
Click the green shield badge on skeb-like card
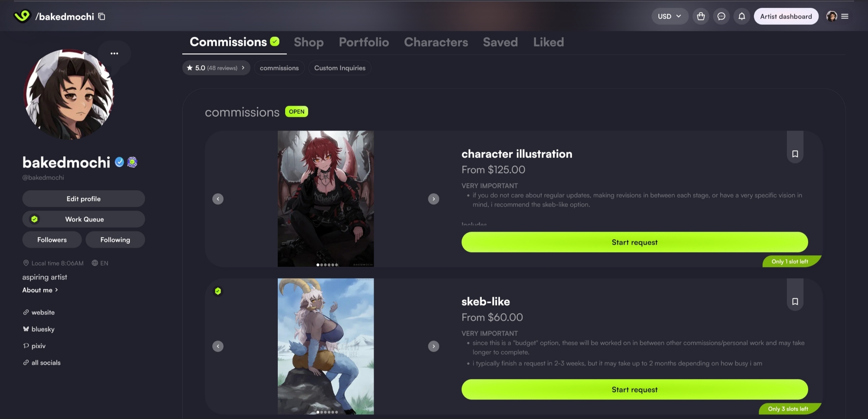click(x=218, y=291)
